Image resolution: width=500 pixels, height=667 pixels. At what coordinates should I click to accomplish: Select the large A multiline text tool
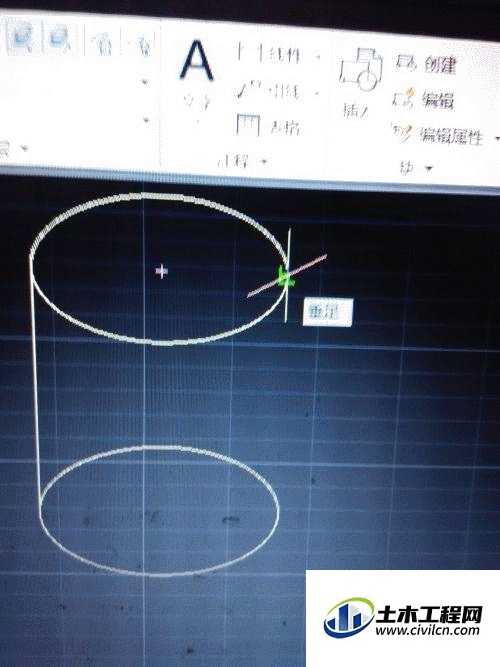click(197, 62)
